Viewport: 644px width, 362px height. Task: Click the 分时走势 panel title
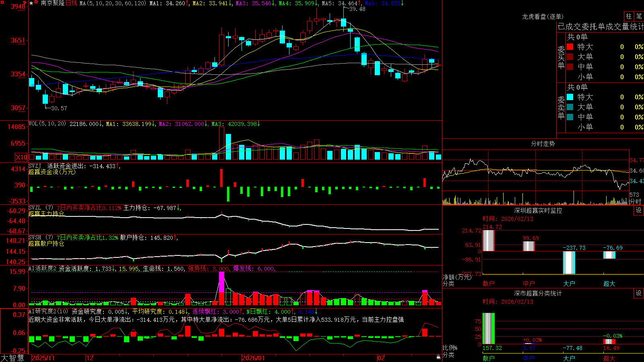pyautogui.click(x=543, y=144)
